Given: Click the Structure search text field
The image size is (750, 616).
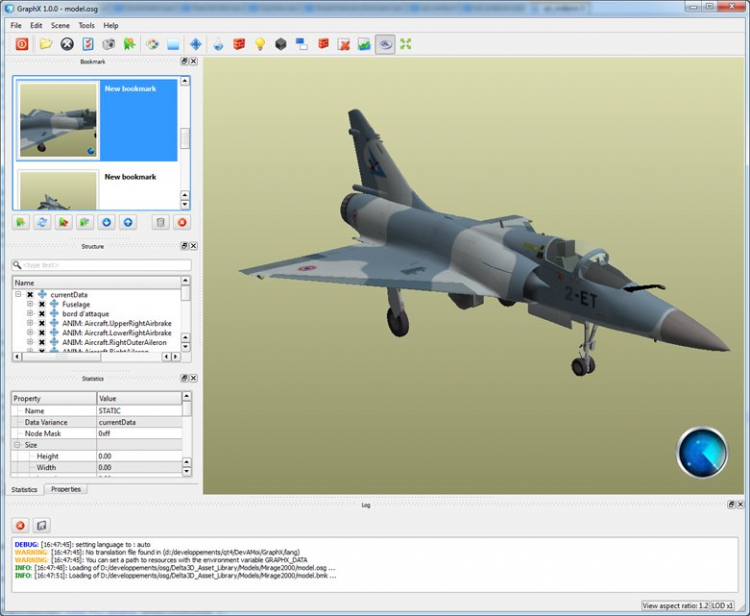Looking at the screenshot, I should click(101, 265).
